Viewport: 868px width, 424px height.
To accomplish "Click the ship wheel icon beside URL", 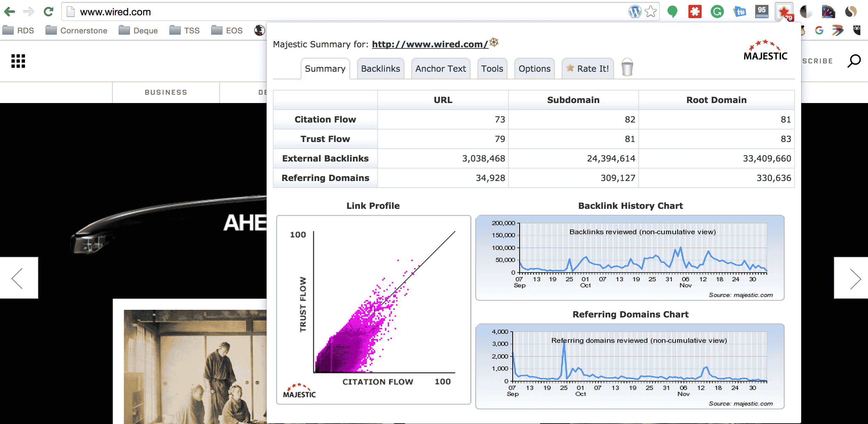I will tap(494, 42).
